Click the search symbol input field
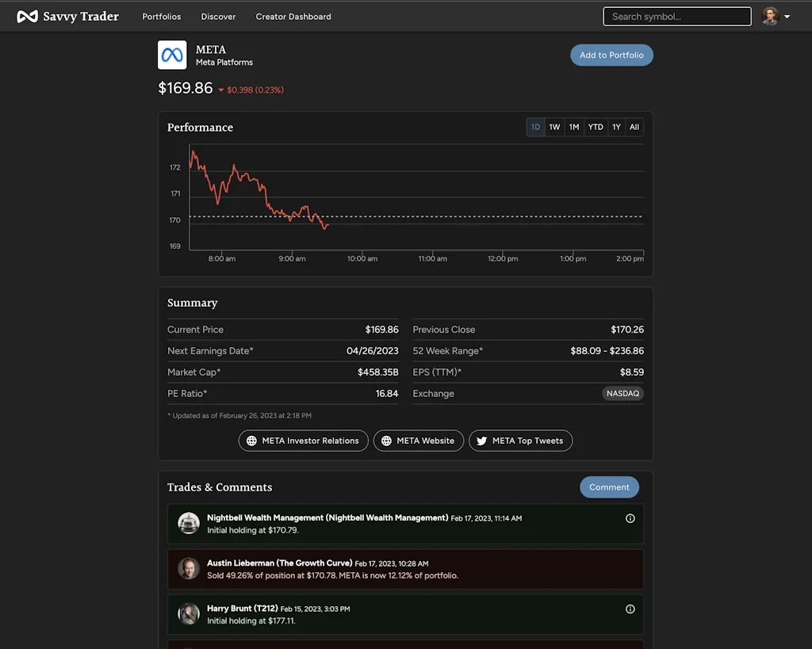812x649 pixels. [x=676, y=16]
